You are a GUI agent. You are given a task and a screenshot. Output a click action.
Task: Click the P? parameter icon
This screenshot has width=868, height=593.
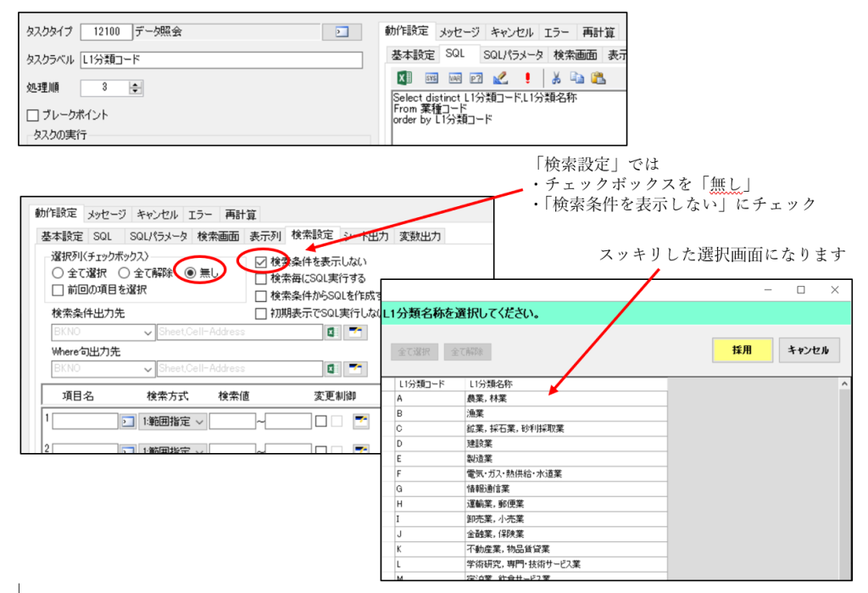click(x=476, y=78)
